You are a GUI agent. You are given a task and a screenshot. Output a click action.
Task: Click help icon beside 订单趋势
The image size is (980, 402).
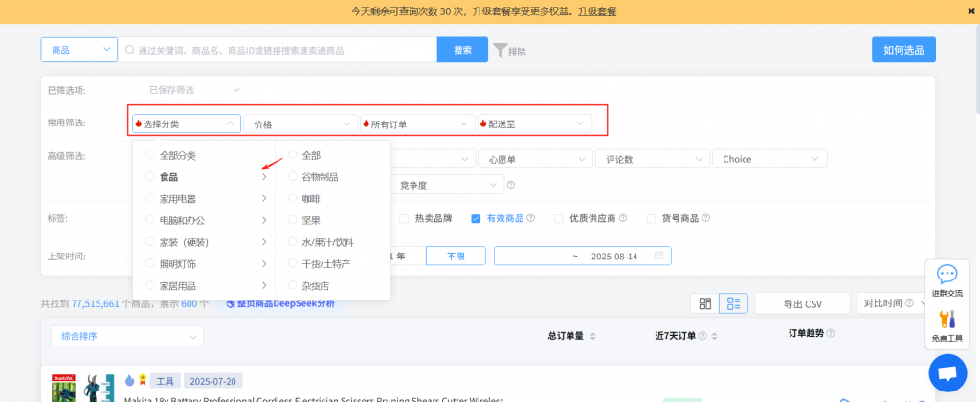coord(830,333)
